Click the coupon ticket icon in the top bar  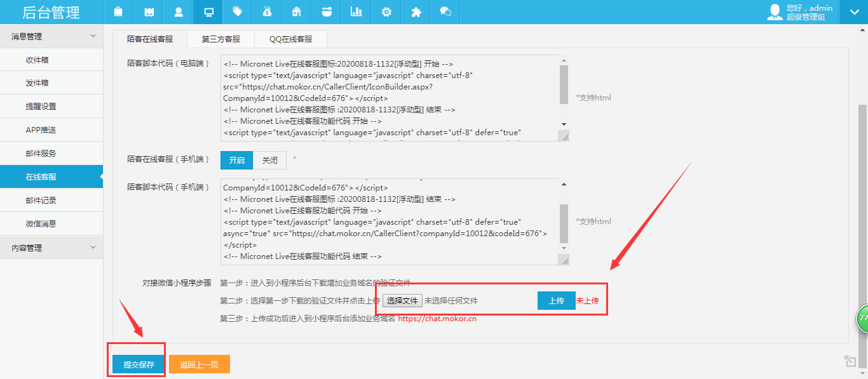pyautogui.click(x=148, y=11)
